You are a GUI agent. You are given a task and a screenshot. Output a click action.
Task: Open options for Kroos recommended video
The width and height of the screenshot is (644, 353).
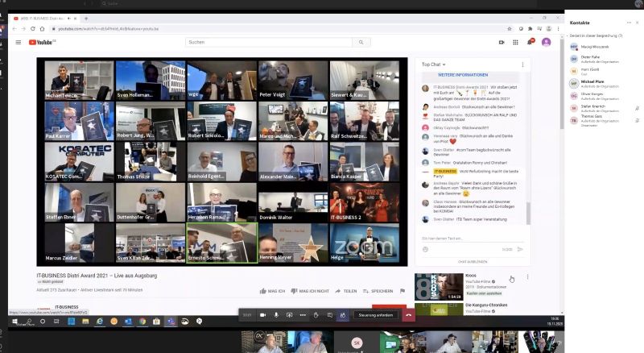click(527, 277)
